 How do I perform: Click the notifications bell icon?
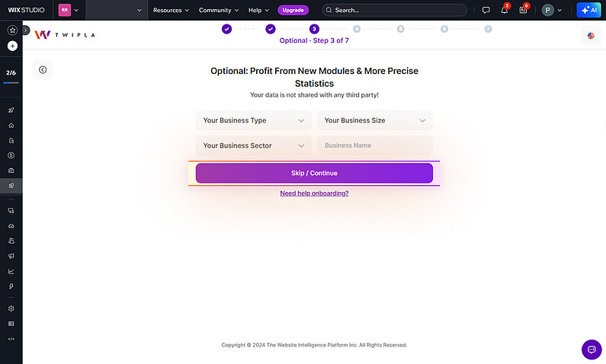tap(504, 11)
